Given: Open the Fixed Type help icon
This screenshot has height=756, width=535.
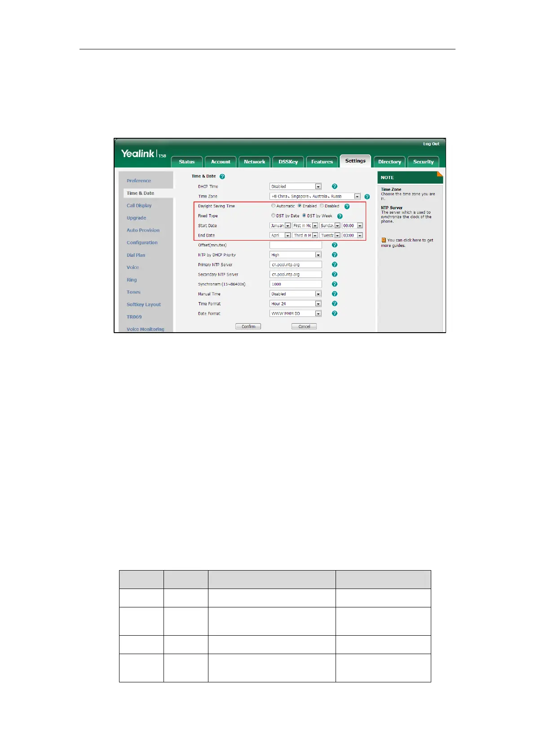Looking at the screenshot, I should point(340,216).
